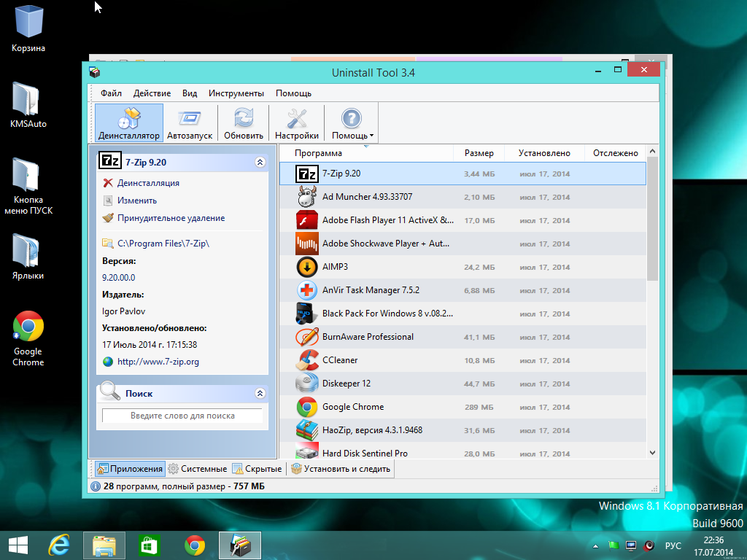747x560 pixels.
Task: Select the HaoZip icon
Action: click(x=307, y=430)
